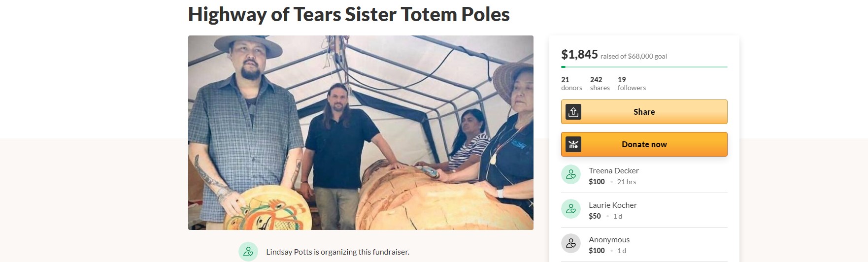This screenshot has width=868, height=262.
Task: Click the fundraiser progress bar
Action: [644, 66]
